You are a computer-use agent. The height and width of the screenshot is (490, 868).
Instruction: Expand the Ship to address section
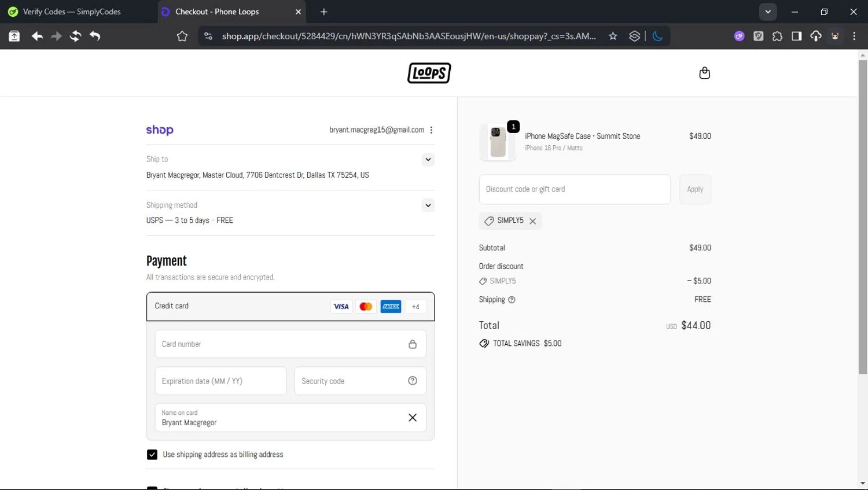point(428,159)
